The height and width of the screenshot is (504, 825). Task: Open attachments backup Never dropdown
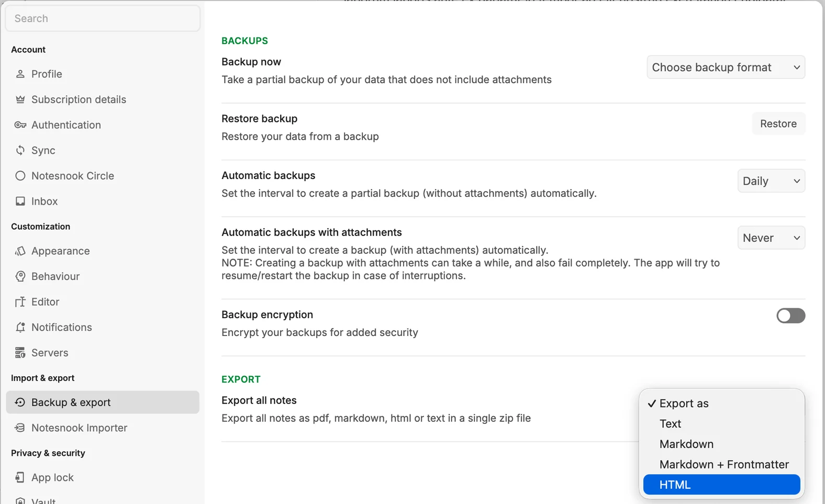click(x=771, y=238)
